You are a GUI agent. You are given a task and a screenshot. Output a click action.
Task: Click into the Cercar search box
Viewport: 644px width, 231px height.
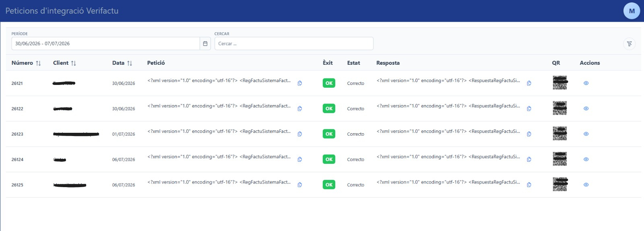point(294,43)
